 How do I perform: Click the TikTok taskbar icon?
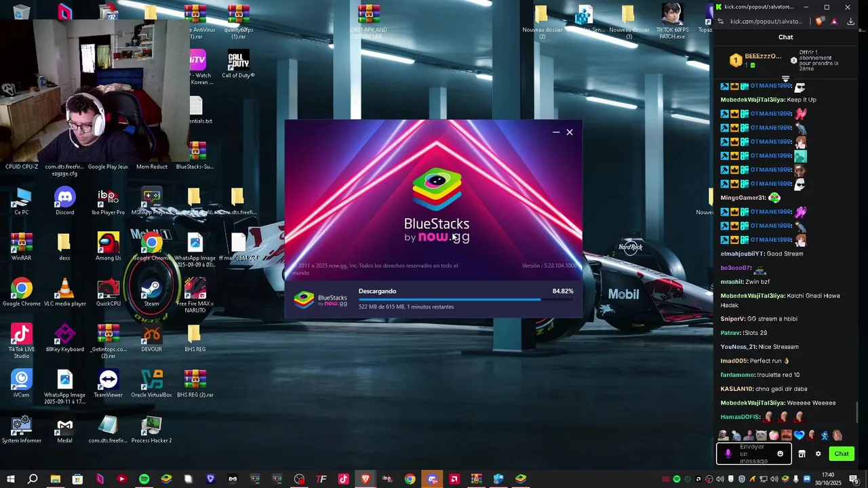[x=344, y=479]
